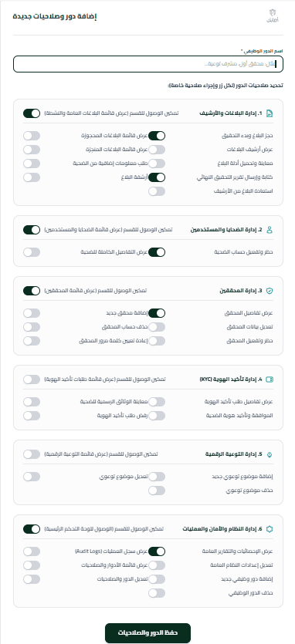This screenshot has height=644, width=295.
Task: Click the shield-check icon beside إدارة المحققين
Action: 270,291
